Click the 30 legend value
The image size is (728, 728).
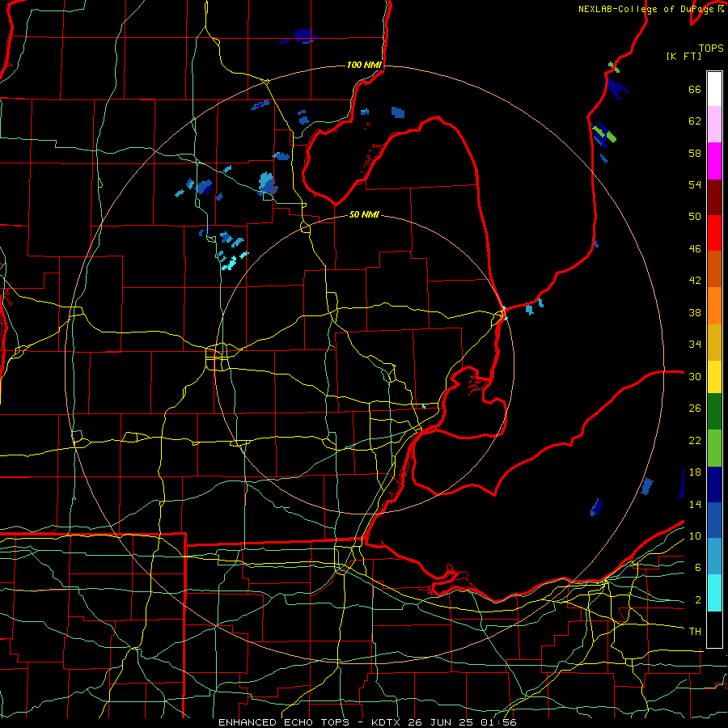tap(695, 376)
